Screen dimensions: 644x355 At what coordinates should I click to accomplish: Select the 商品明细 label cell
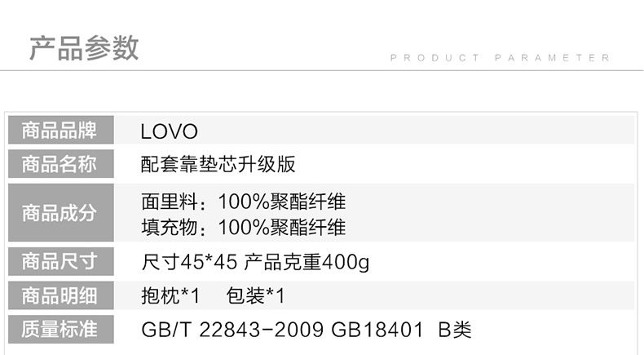click(61, 295)
